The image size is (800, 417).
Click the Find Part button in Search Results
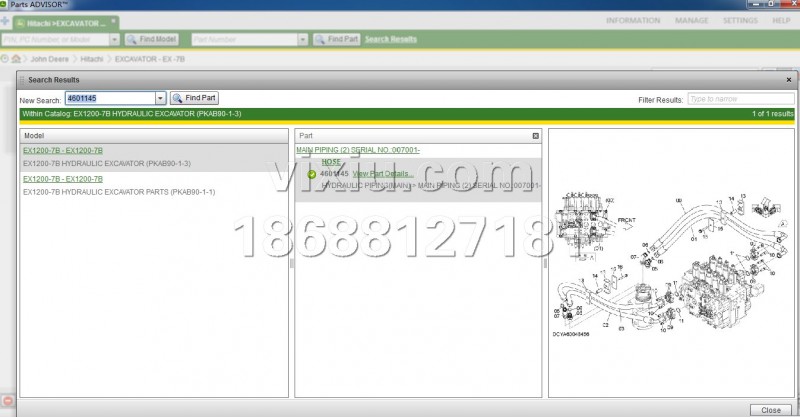click(x=194, y=98)
